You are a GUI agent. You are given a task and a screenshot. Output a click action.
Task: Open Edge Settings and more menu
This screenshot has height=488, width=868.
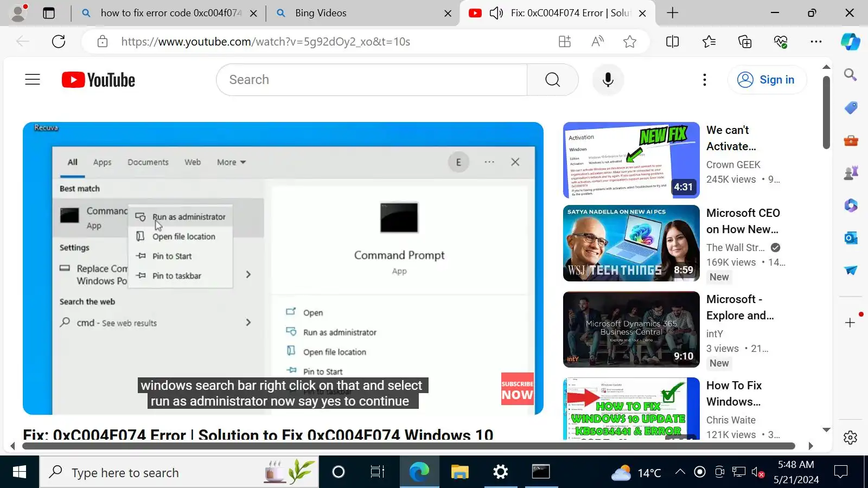coord(816,42)
